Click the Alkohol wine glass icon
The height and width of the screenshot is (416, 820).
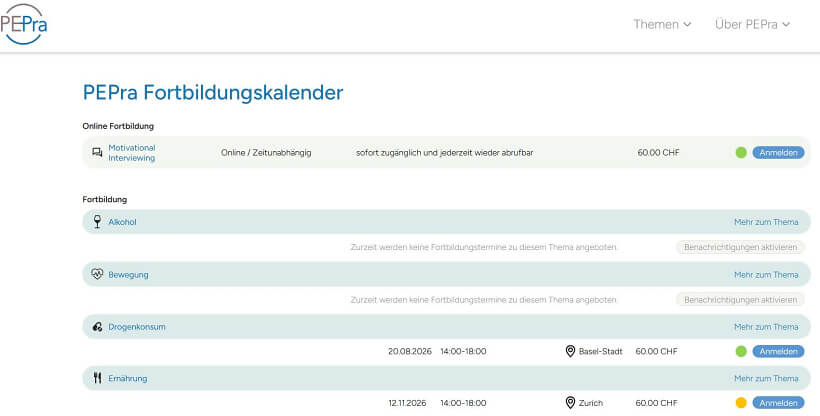(x=97, y=221)
